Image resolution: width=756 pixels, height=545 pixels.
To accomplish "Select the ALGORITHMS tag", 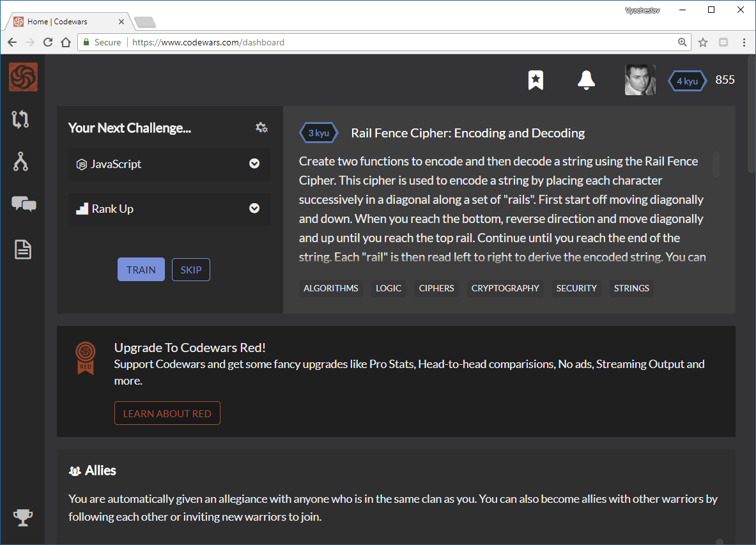I will click(331, 288).
